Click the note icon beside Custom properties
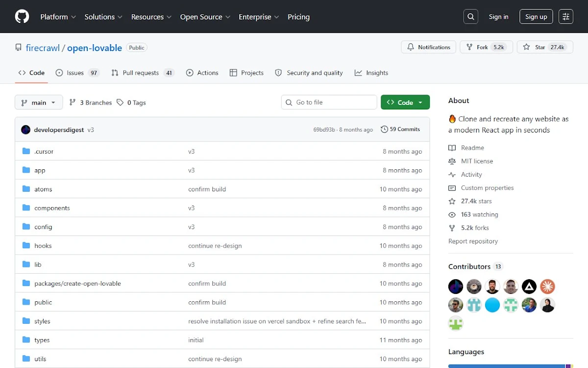The width and height of the screenshot is (588, 368). [452, 188]
